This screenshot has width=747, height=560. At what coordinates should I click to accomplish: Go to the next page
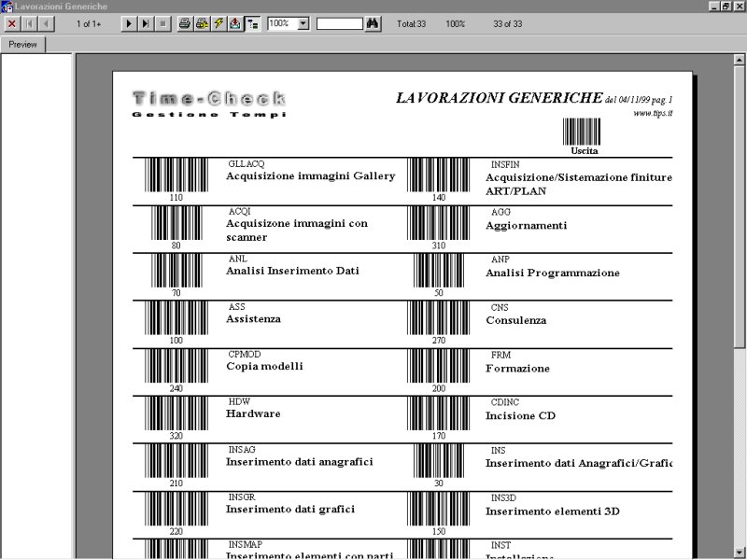coord(129,24)
